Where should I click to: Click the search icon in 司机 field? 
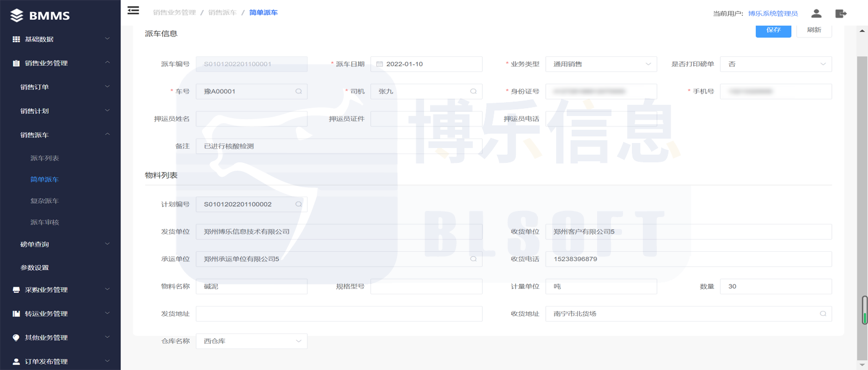(473, 91)
